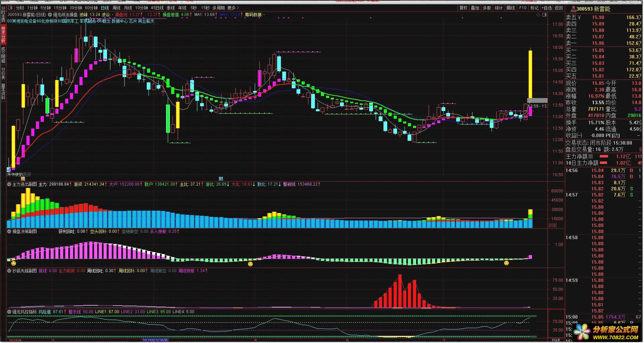The width and height of the screenshot is (644, 343).
Task: Click the 标记 button
Action: click(534, 8)
